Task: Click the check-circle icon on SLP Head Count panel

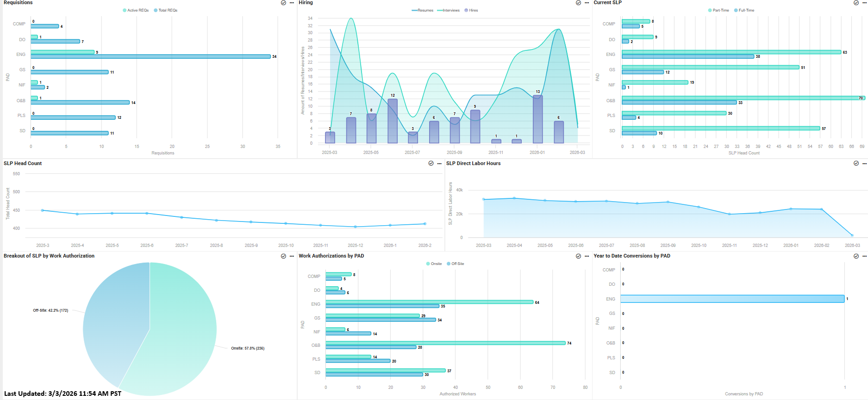Action: [x=431, y=163]
